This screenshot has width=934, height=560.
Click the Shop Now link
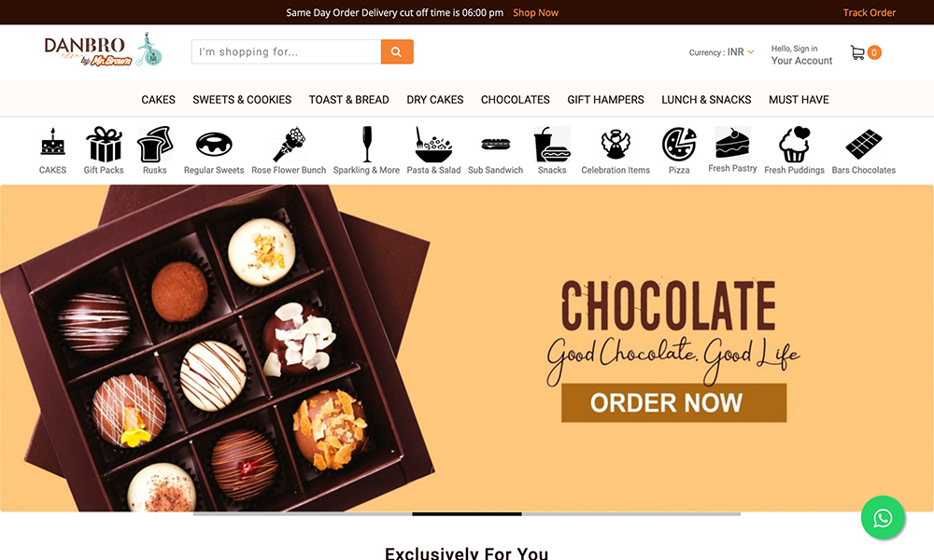click(x=535, y=12)
